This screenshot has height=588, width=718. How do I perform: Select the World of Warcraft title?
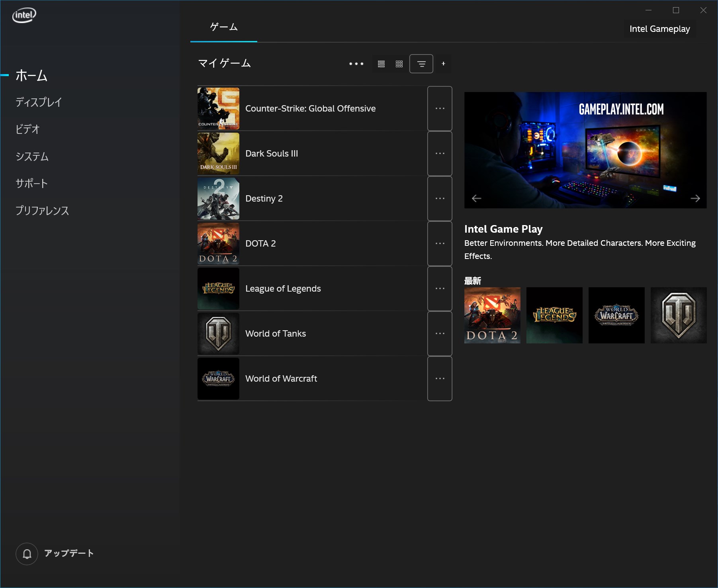(x=281, y=378)
